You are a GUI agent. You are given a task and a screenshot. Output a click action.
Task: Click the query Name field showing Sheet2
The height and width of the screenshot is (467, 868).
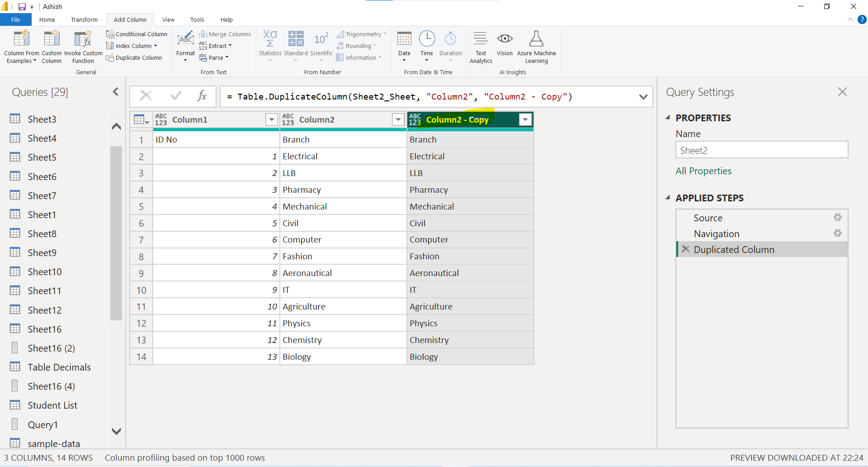(x=761, y=150)
